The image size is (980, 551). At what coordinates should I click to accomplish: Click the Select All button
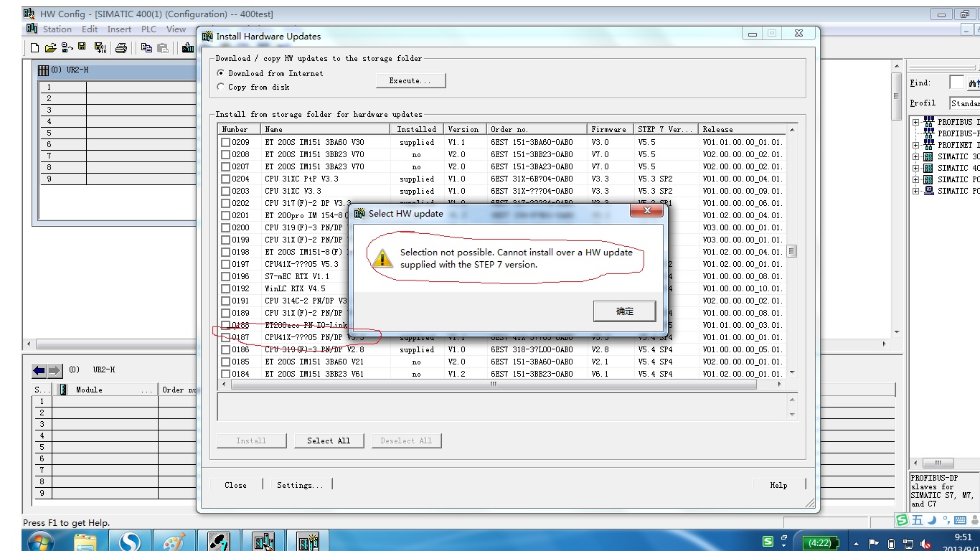[x=329, y=441]
